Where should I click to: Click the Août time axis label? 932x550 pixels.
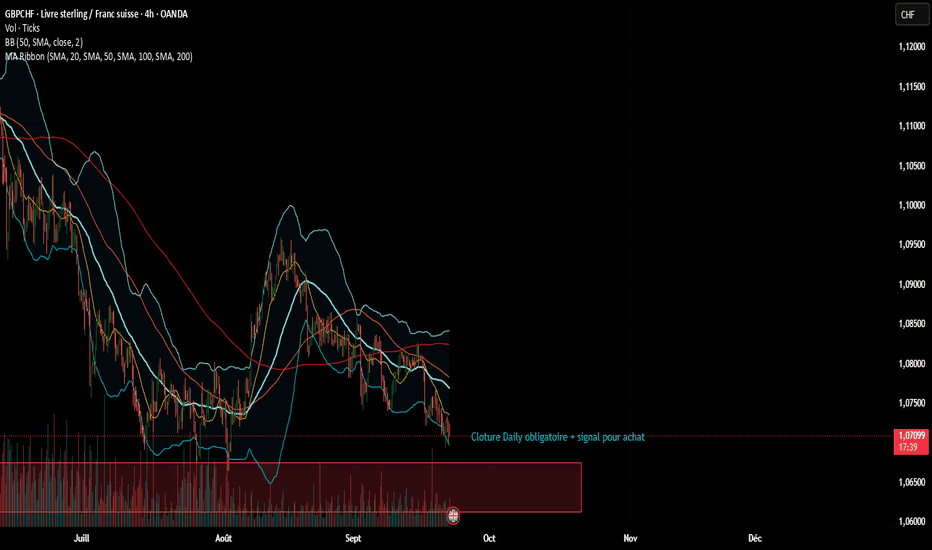pyautogui.click(x=223, y=538)
